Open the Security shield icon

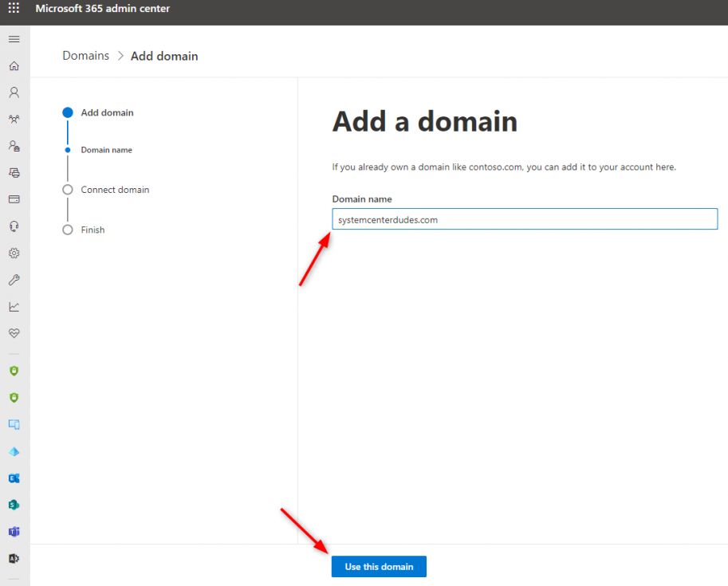point(13,370)
